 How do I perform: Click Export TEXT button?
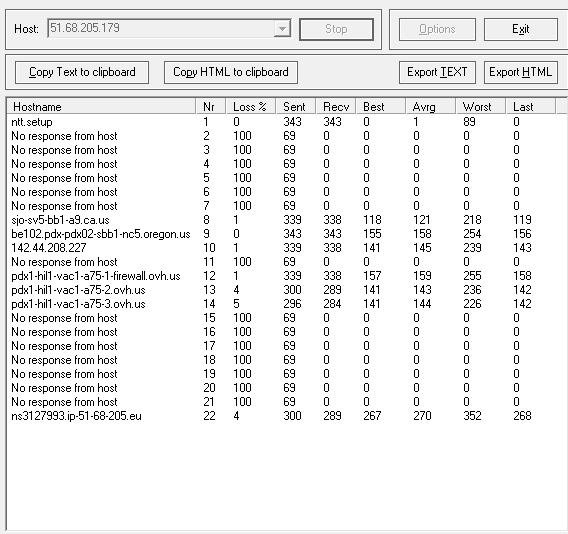point(437,72)
